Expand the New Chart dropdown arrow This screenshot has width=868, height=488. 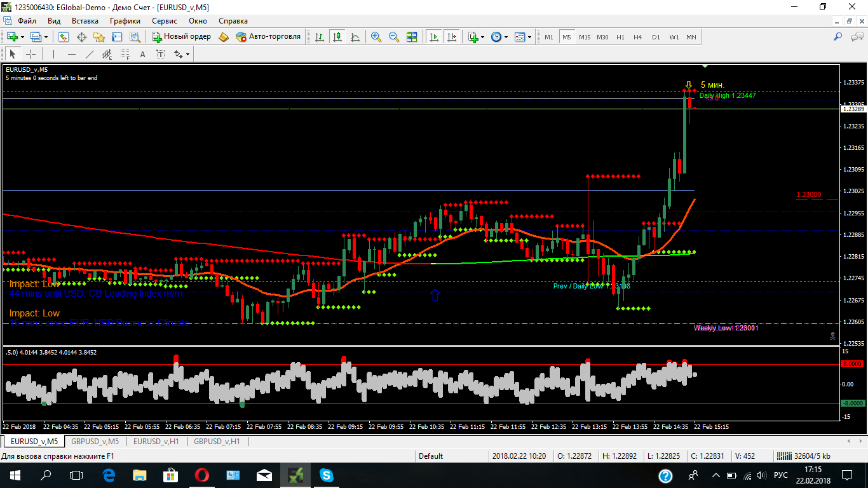click(x=22, y=37)
